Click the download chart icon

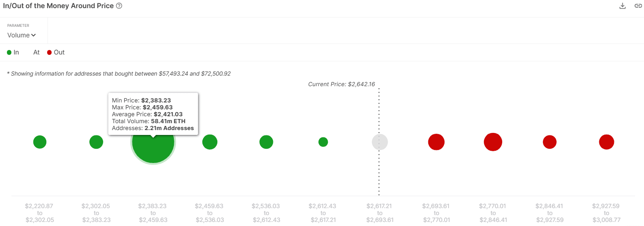[622, 6]
